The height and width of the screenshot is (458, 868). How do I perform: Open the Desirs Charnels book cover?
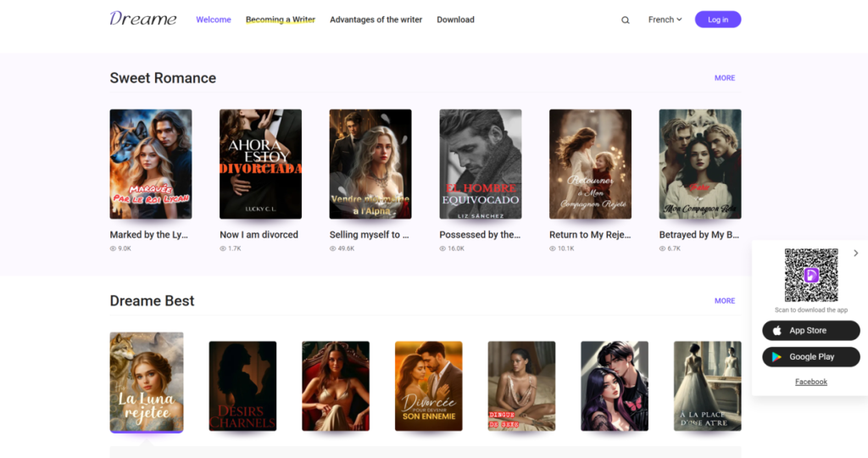[x=242, y=386]
